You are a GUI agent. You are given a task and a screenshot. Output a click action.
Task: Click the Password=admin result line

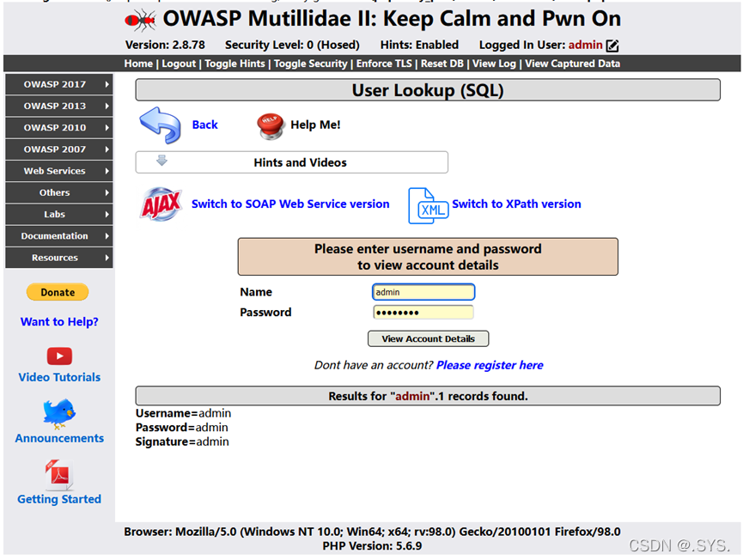coord(182,428)
